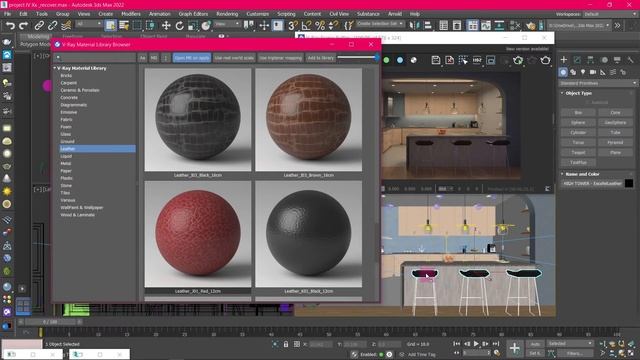This screenshot has width=640, height=360.
Task: Click the green channel dot in frame buffer
Action: click(386, 60)
